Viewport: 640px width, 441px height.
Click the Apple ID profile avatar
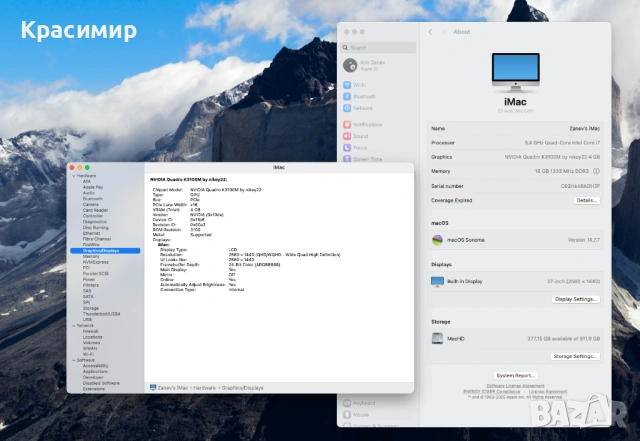click(349, 65)
